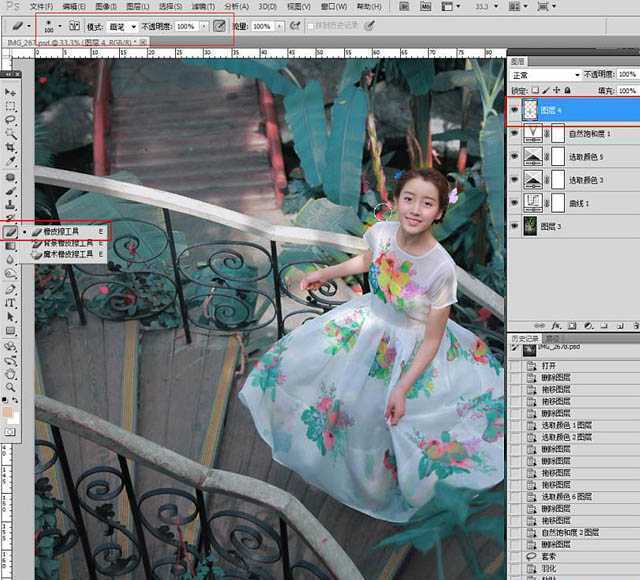
Task: Open the flow slider arrow
Action: click(279, 27)
